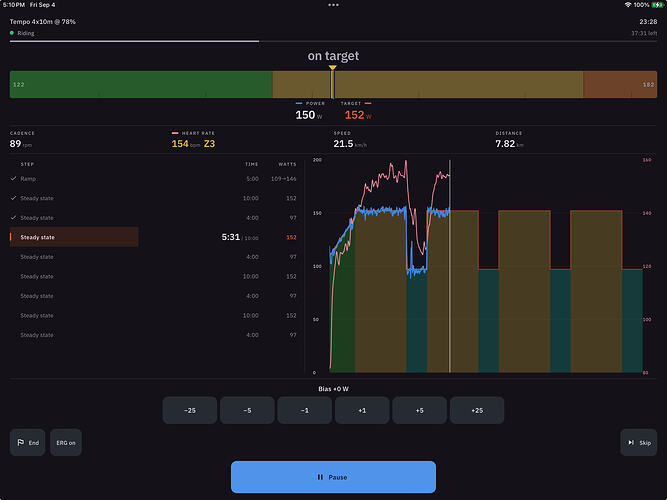
Task: Click the TIME column header
Action: click(251, 164)
